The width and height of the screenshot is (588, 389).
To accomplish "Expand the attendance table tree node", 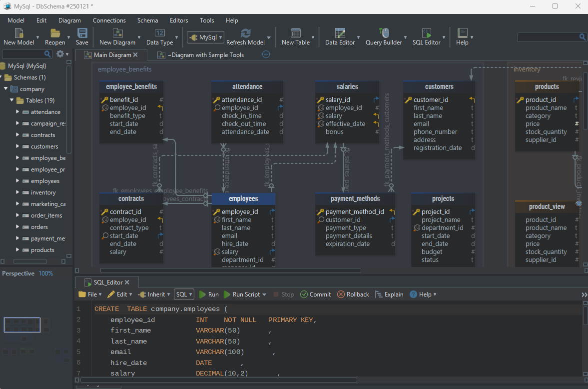I will (17, 111).
